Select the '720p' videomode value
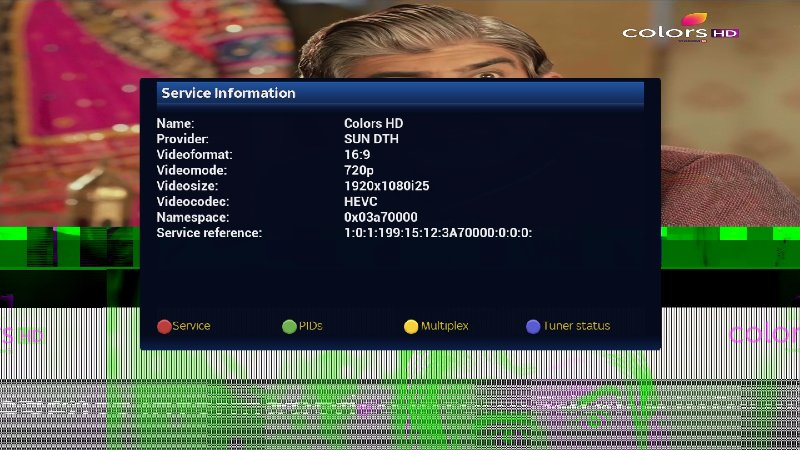This screenshot has height=450, width=800. (359, 170)
